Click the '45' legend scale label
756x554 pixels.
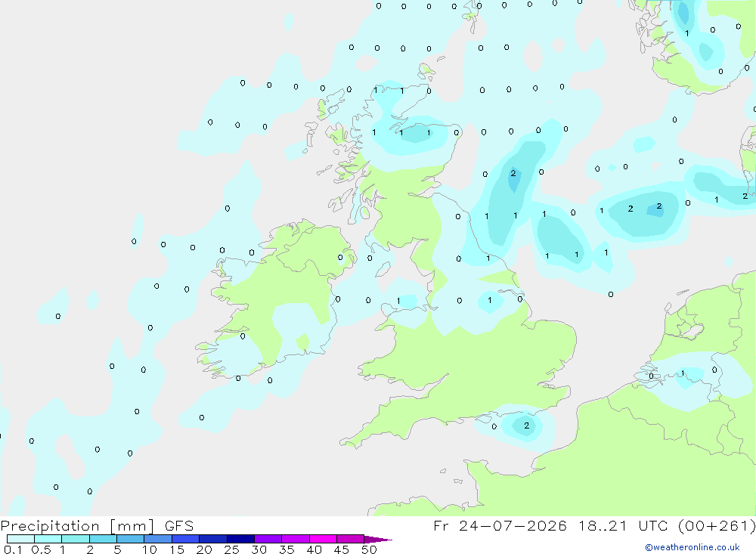(x=342, y=549)
